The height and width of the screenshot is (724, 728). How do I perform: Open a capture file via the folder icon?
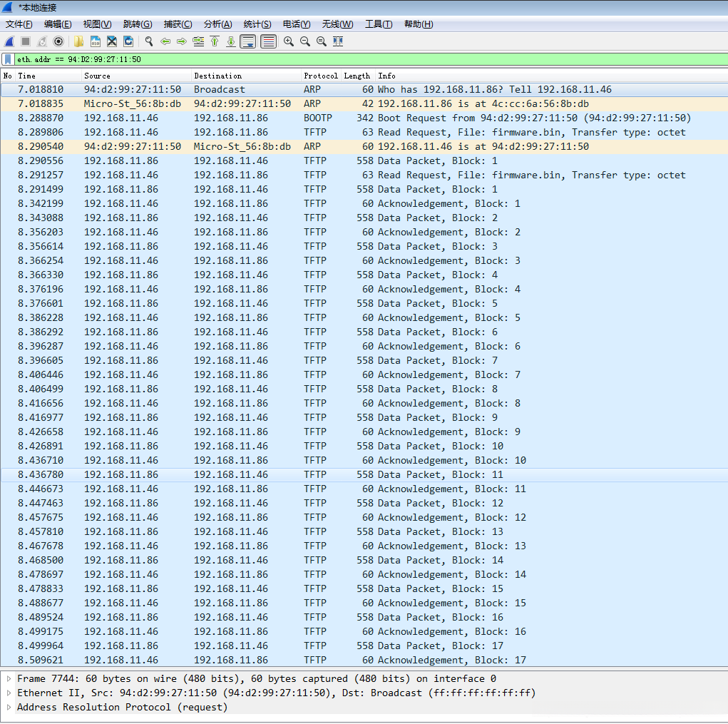click(x=79, y=42)
